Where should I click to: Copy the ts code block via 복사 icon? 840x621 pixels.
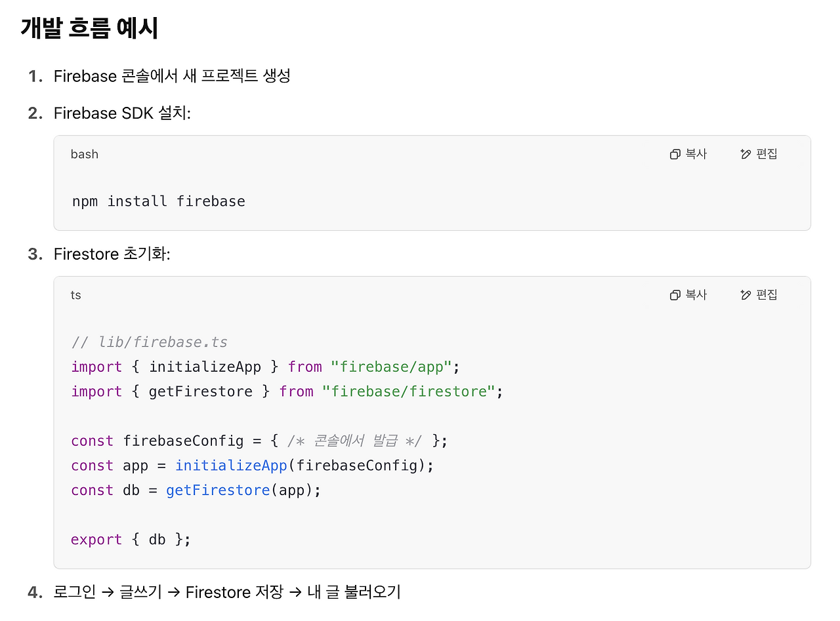[x=688, y=295]
